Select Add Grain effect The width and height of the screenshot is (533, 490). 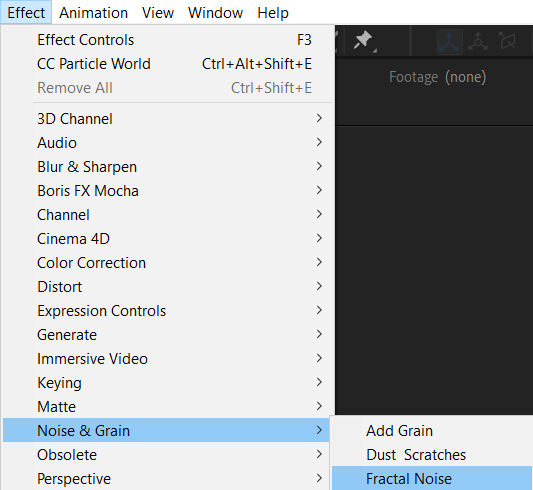tap(432, 431)
